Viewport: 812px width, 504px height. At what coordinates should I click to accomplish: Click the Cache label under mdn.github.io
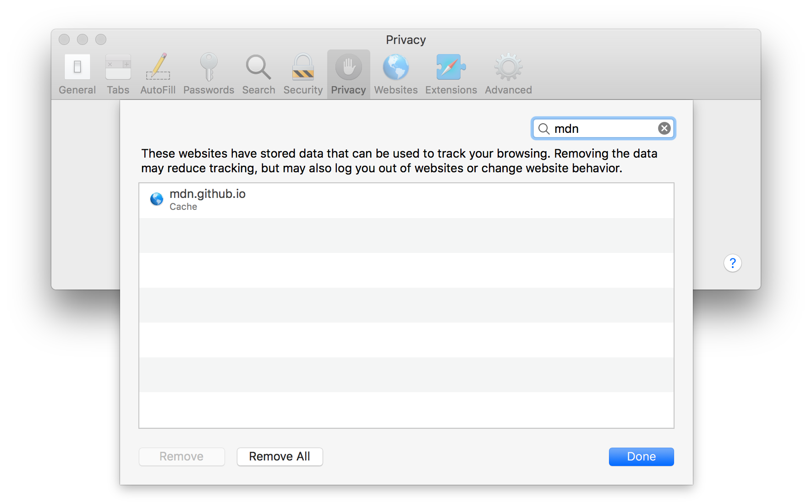183,207
